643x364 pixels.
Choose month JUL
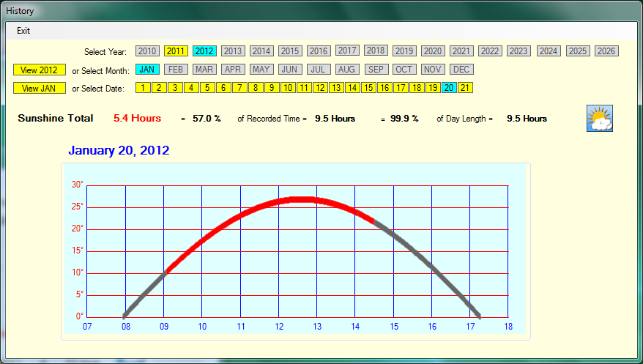click(319, 70)
